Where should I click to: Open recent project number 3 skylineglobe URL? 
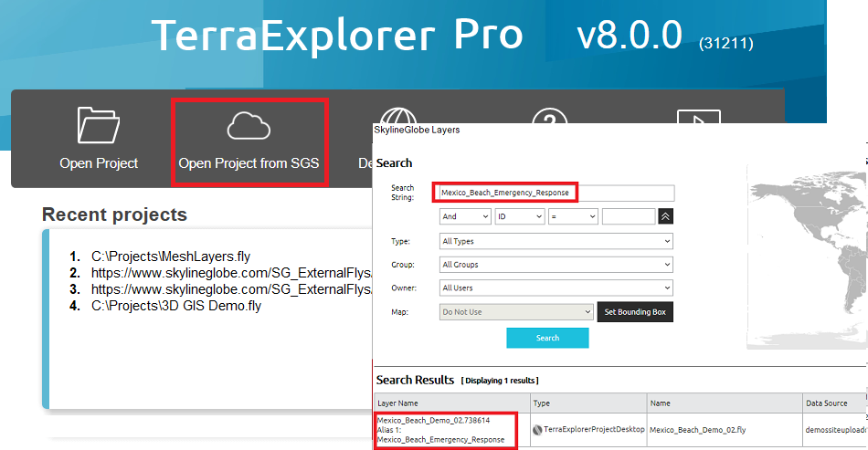pyautogui.click(x=231, y=289)
